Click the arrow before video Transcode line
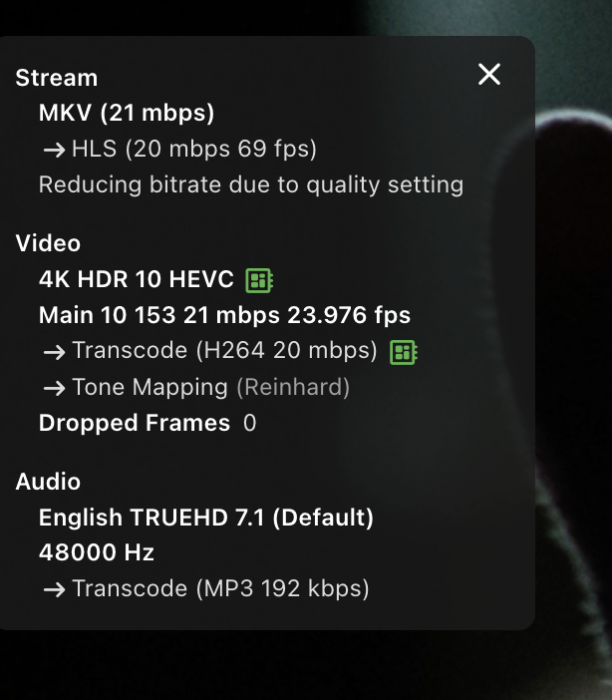 tap(54, 351)
